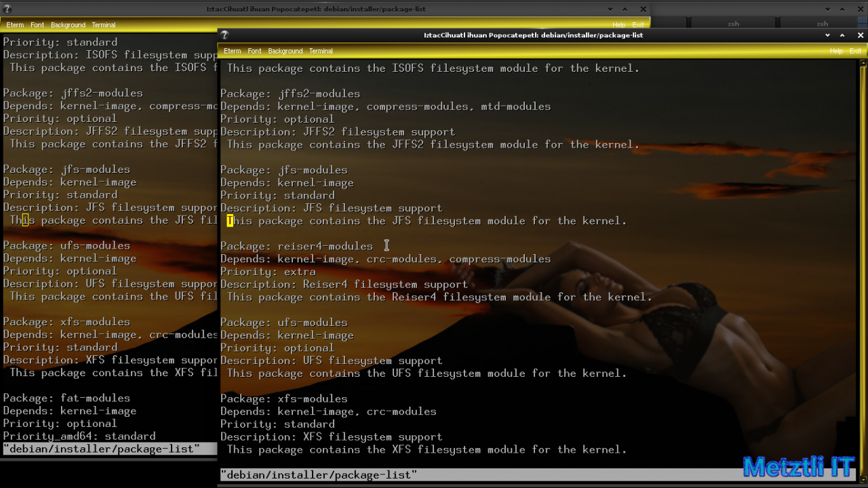Screen dimensions: 868x488
Task: Open the Eterm menu in the front window
Action: [233, 51]
